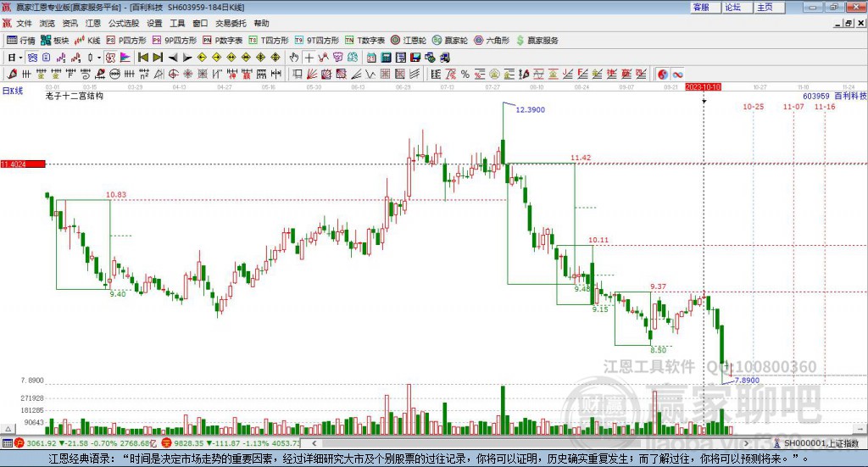Select the hand pan tool
This screenshot has height=467, width=868.
point(293,58)
